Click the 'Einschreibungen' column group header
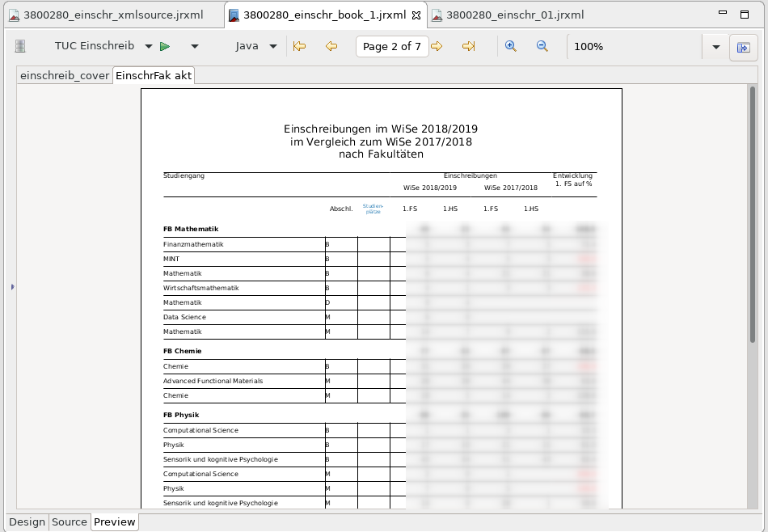This screenshot has height=532, width=768. (x=471, y=176)
